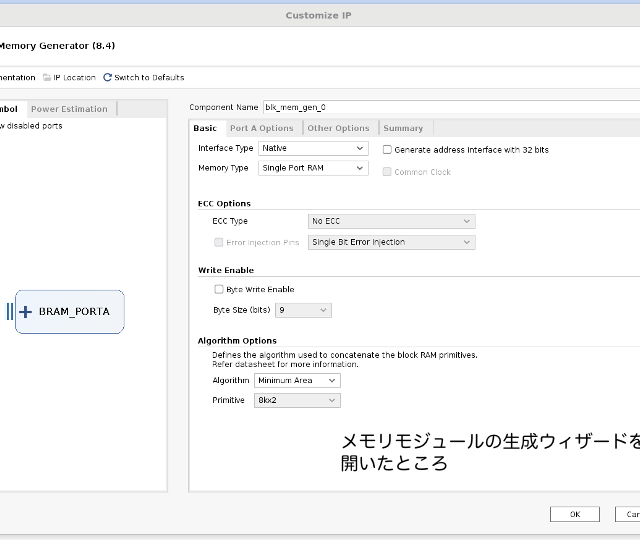Open the Interface Type dropdown
Screen dimensions: 640x540
tap(313, 149)
